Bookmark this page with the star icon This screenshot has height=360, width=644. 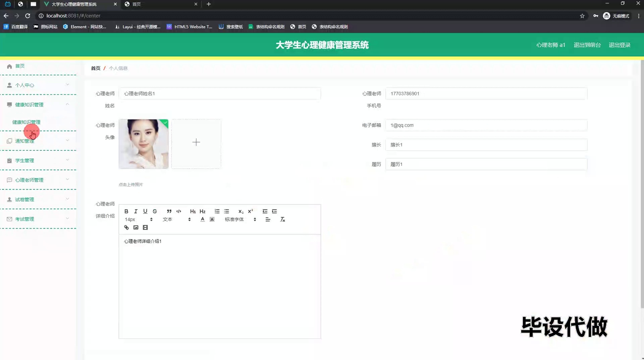click(x=582, y=16)
